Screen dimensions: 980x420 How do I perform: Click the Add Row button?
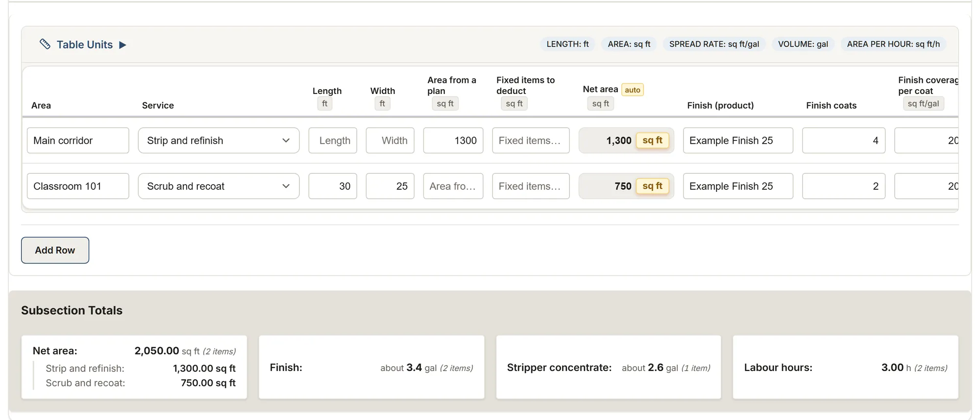(x=55, y=250)
